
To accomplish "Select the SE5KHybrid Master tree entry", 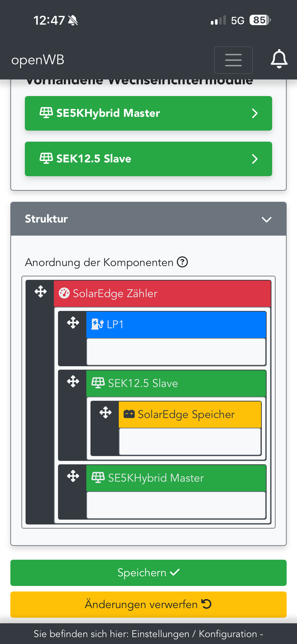I will [156, 478].
